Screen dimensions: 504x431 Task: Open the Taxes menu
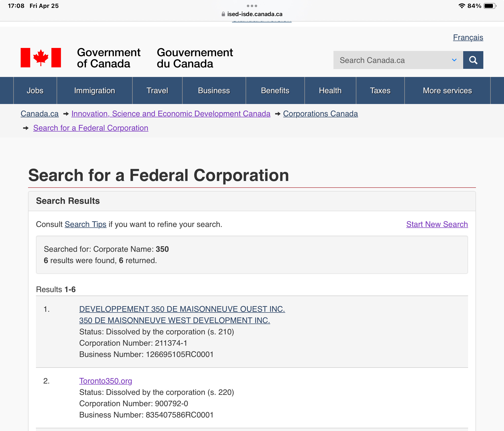click(380, 90)
